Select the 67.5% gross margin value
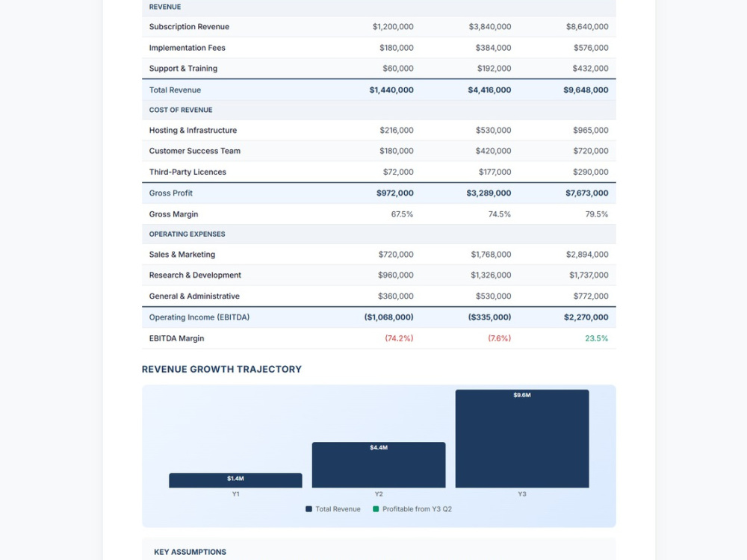 pos(402,214)
